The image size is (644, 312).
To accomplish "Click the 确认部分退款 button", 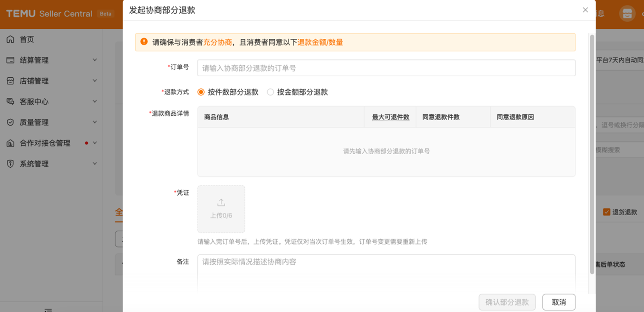I will coord(507,302).
